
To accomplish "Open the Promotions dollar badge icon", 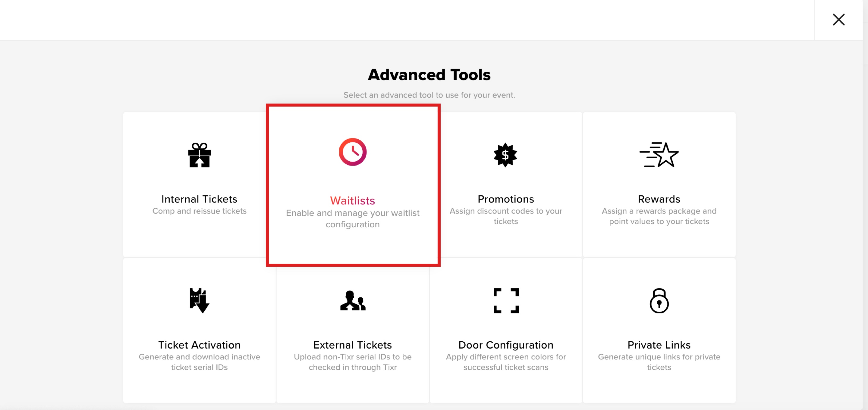I will pos(505,155).
